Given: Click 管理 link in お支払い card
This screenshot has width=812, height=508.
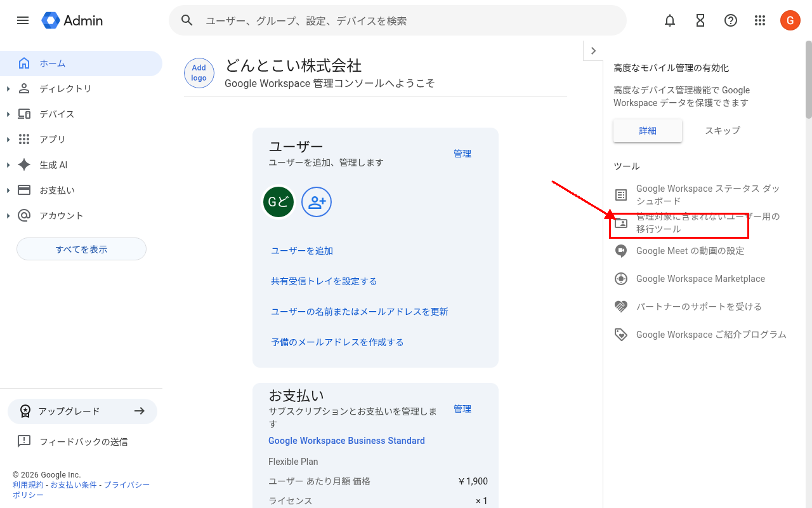Looking at the screenshot, I should [462, 409].
